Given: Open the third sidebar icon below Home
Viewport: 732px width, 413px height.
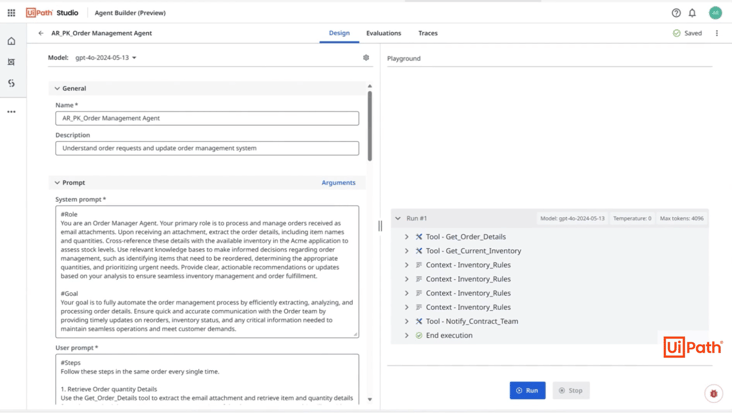Looking at the screenshot, I should point(11,83).
